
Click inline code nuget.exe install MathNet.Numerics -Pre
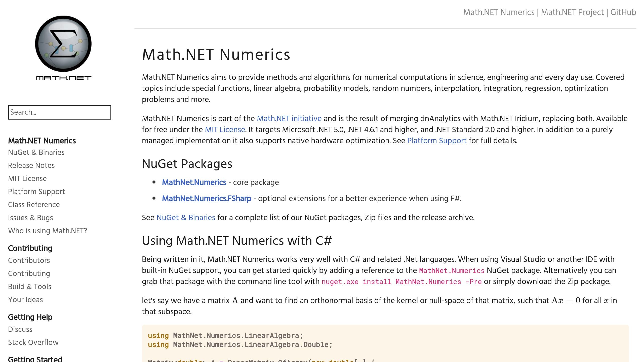tap(402, 282)
